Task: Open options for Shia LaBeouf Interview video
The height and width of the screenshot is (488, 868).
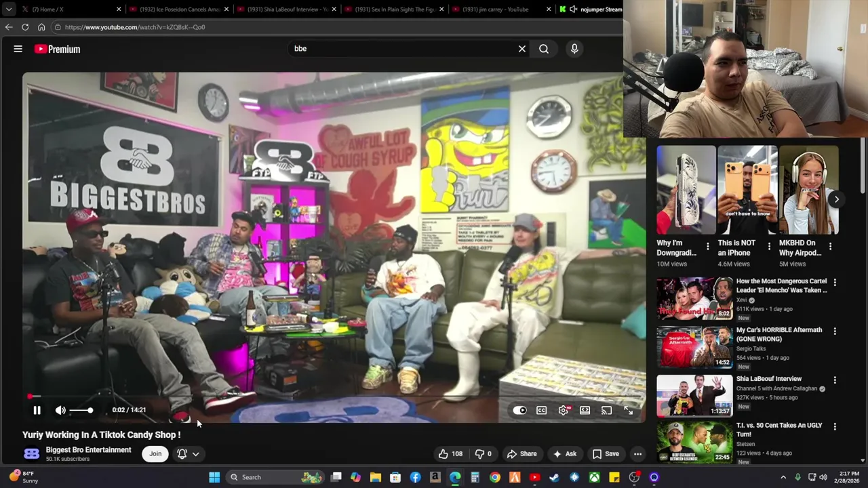Action: pos(835,380)
